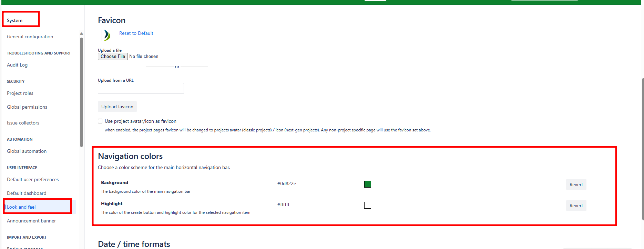Go to Project roles settings
This screenshot has width=644, height=249.
click(20, 93)
